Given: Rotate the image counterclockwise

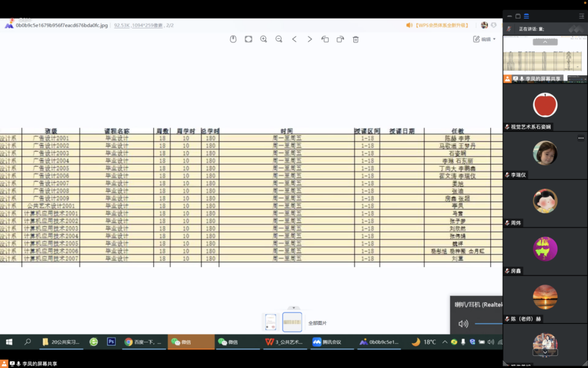Looking at the screenshot, I should coord(325,39).
